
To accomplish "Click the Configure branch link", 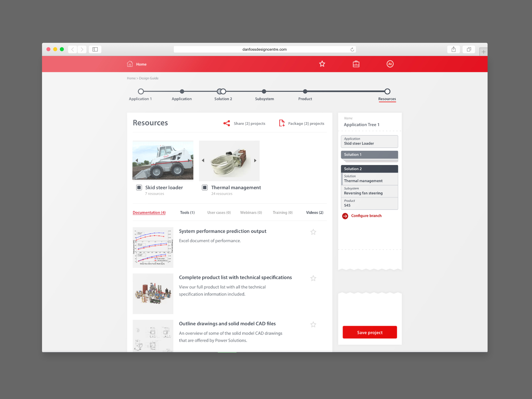I will click(x=366, y=216).
